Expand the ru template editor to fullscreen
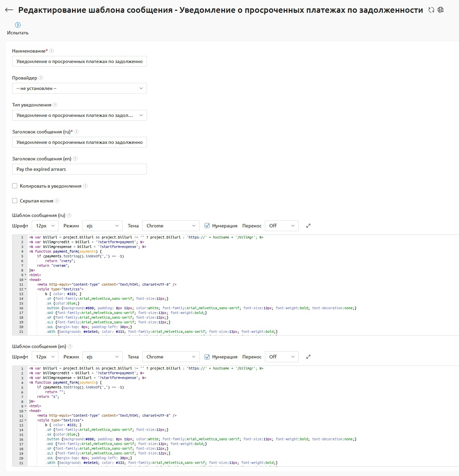 click(308, 226)
